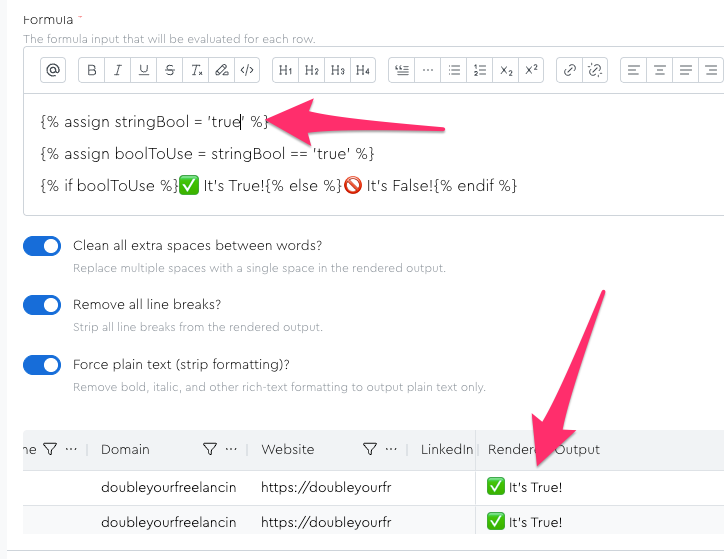Open the Website column options menu

(x=391, y=450)
